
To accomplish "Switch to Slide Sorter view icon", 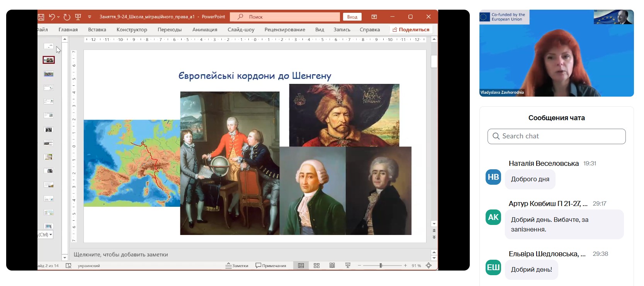I will point(317,266).
